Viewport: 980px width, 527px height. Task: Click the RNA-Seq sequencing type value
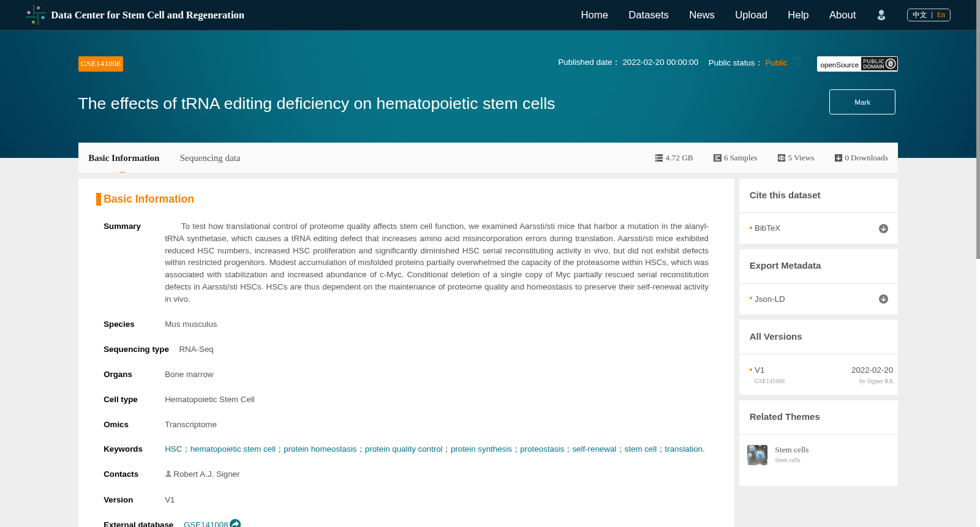tap(196, 349)
